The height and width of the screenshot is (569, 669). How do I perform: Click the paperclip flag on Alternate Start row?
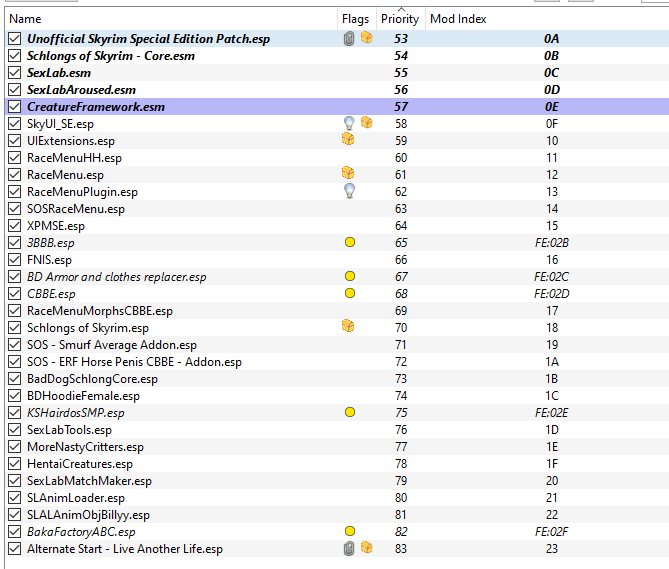point(349,549)
